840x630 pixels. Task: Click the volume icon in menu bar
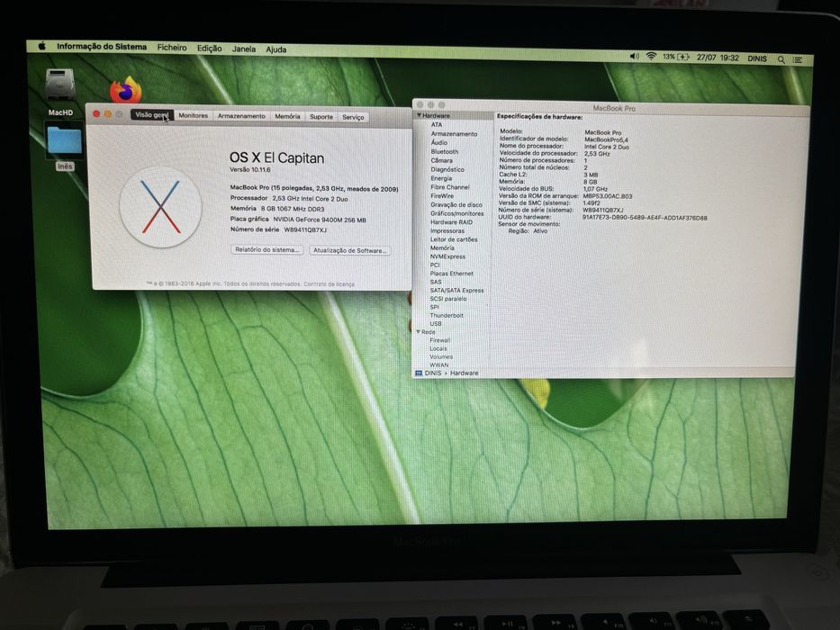pyautogui.click(x=635, y=56)
